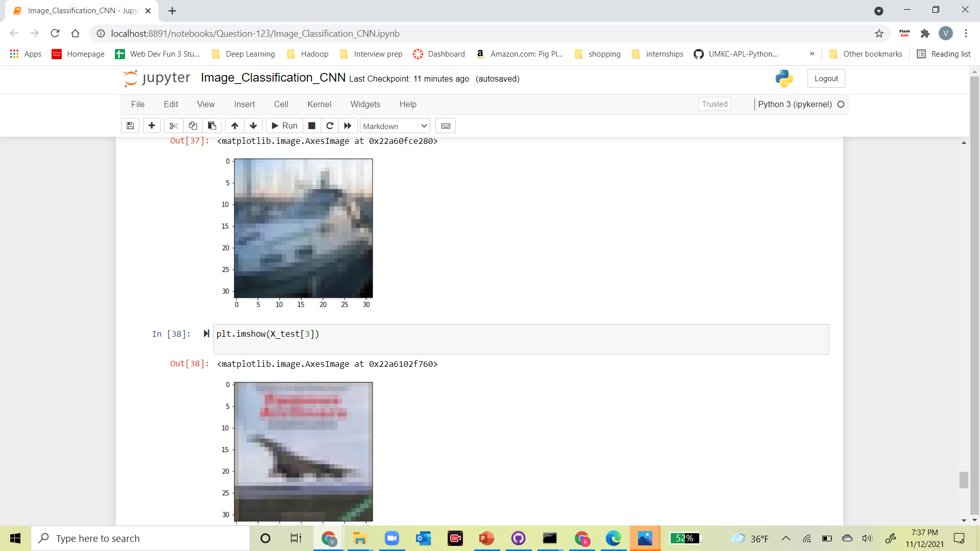Click the Out[38] airplane image plot

click(303, 452)
